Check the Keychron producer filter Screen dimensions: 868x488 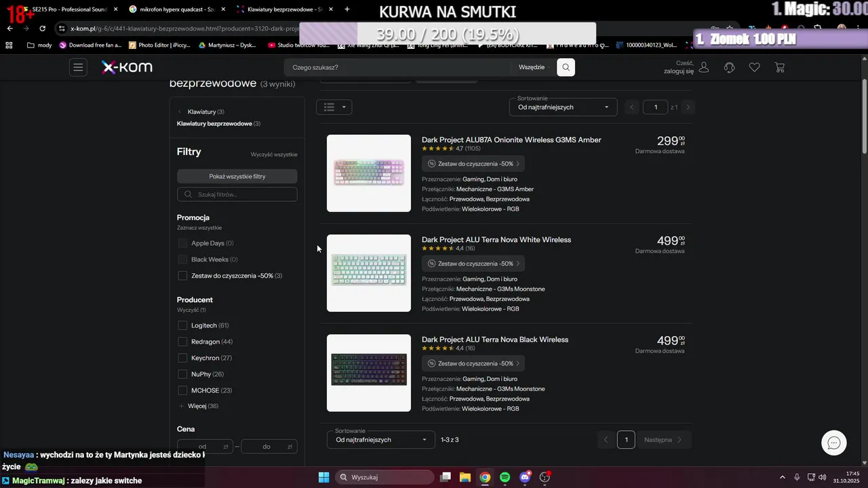click(182, 358)
